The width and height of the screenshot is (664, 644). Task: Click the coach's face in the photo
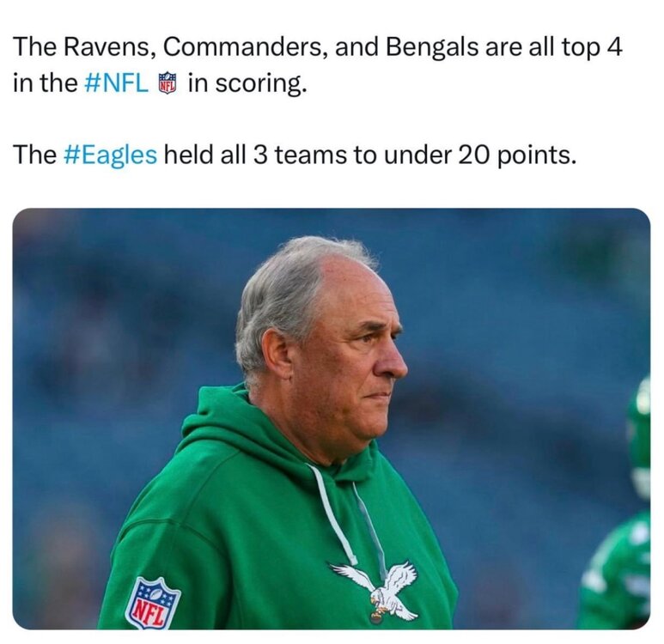pos(359,352)
